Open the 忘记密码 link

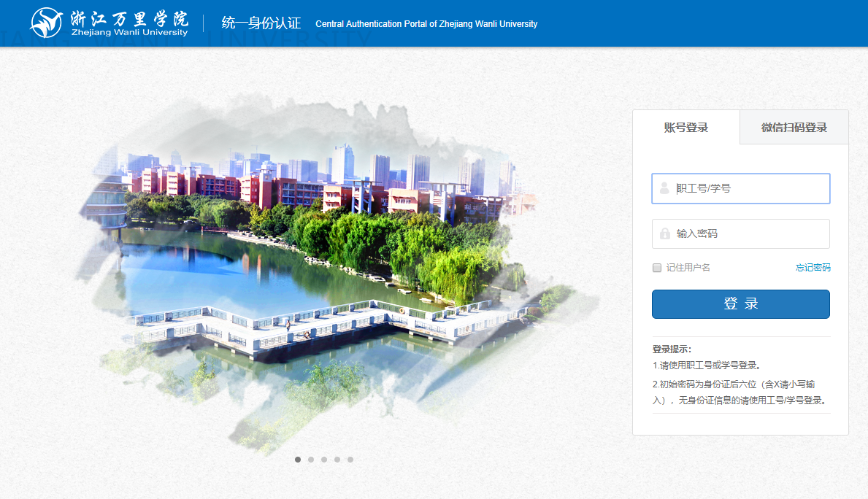pyautogui.click(x=813, y=268)
